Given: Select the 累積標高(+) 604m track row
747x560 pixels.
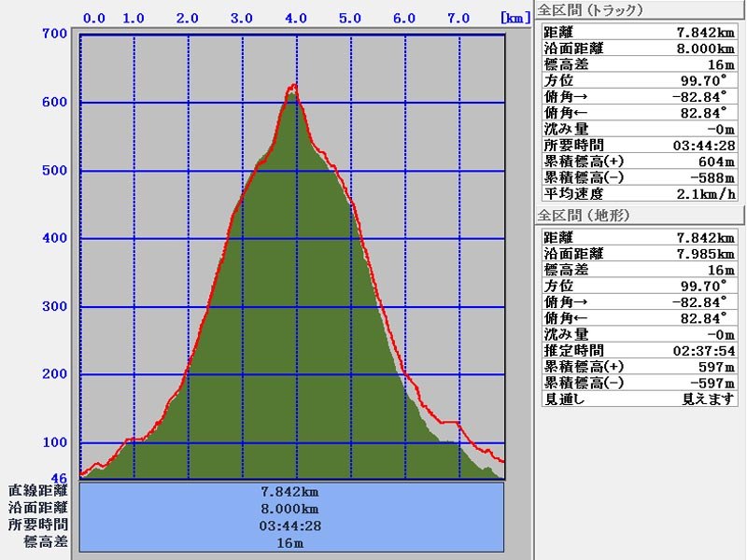Looking at the screenshot, I should (x=639, y=161).
